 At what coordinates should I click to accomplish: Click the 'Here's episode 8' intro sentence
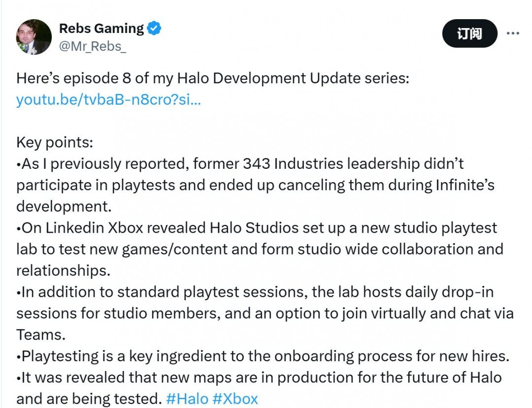click(x=213, y=78)
